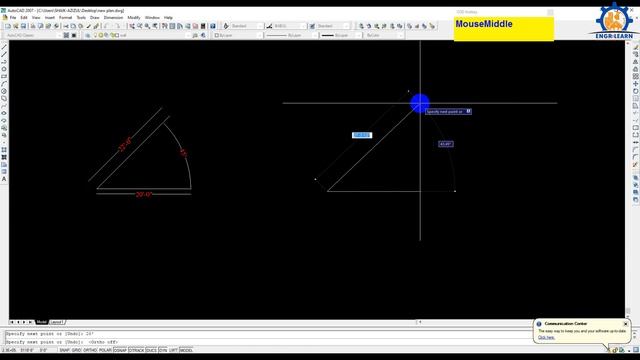Click the Plot print icon
Viewport: 640px width, 360px height.
[x=33, y=26]
